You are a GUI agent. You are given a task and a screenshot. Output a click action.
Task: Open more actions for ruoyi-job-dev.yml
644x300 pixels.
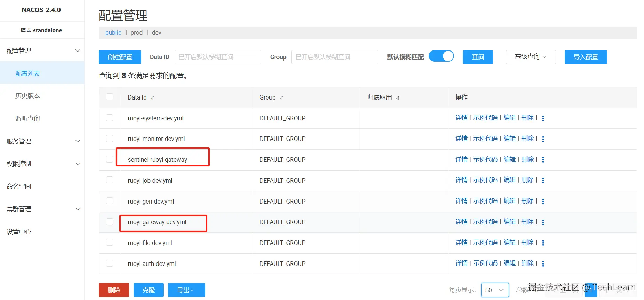543,180
